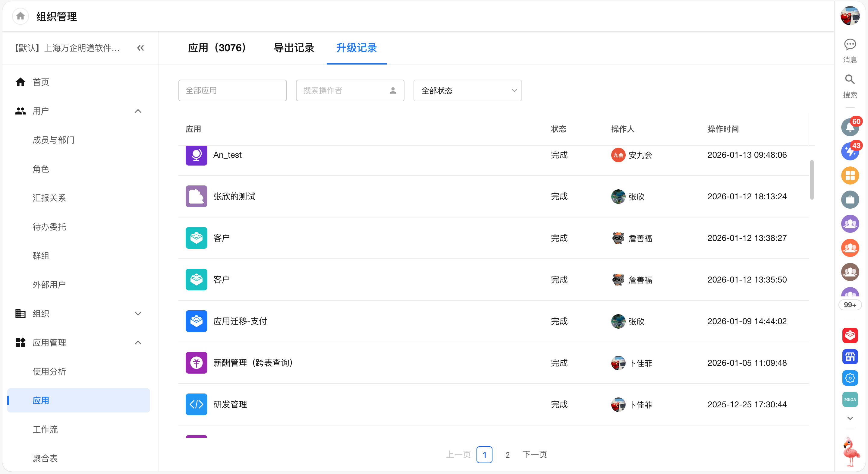Collapse the sidebar with the double-chevron icon
Viewport: 868px width, 474px height.
click(x=140, y=48)
